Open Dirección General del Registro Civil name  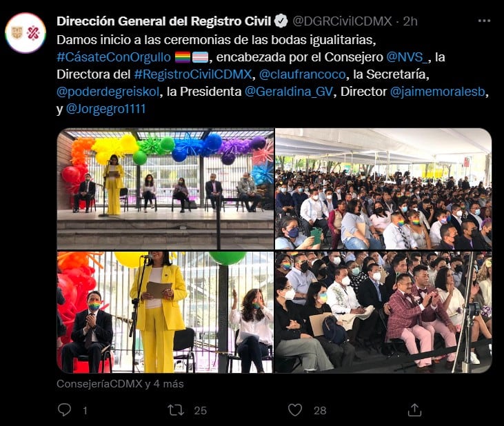click(x=164, y=21)
